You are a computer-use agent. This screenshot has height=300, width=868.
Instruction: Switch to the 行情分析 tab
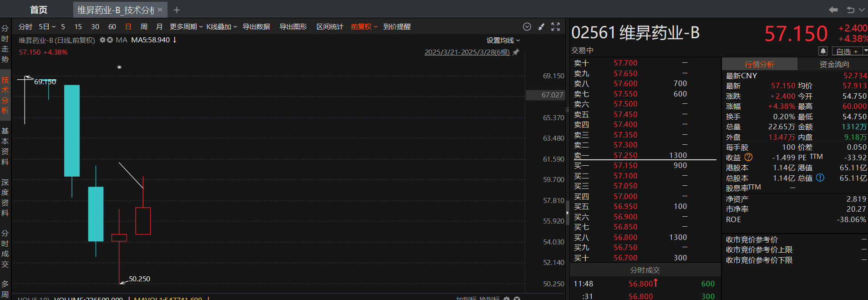point(759,64)
